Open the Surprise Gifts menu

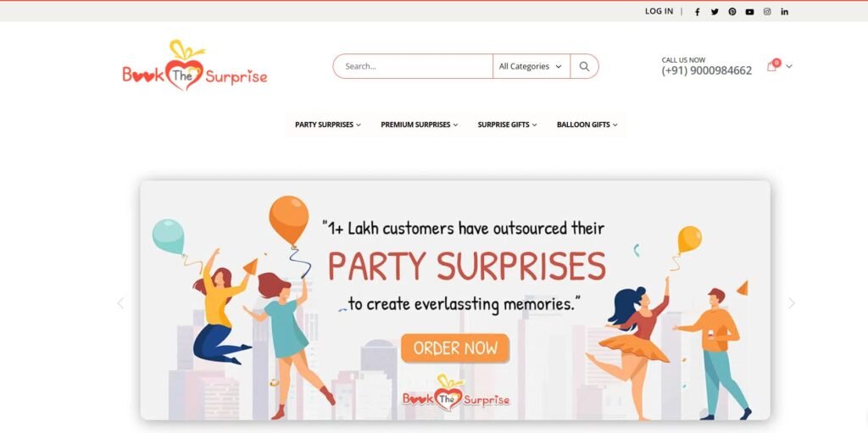(507, 125)
